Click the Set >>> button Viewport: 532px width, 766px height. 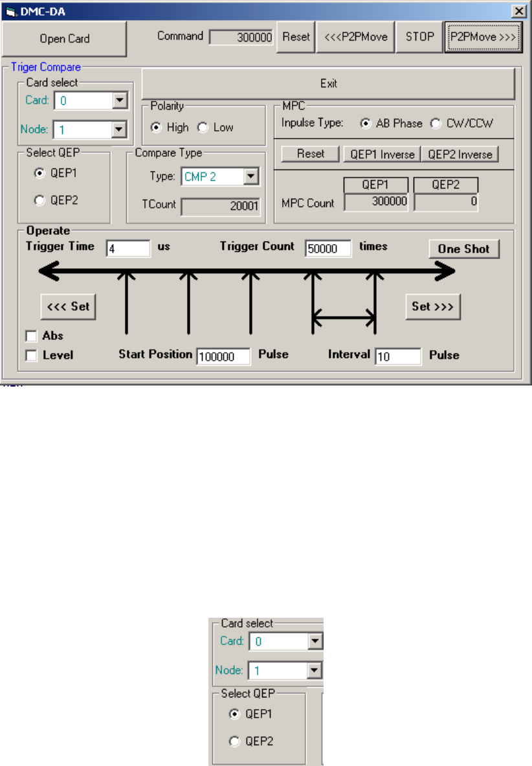[x=433, y=306]
